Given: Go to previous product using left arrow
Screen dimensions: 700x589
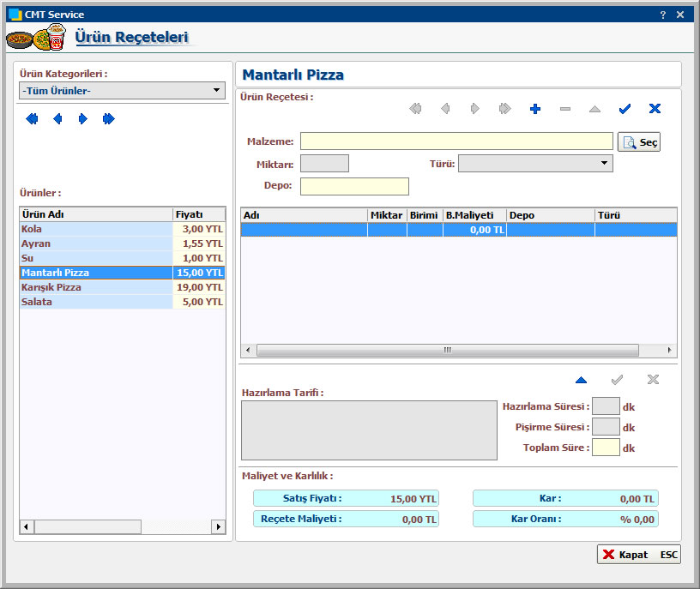Looking at the screenshot, I should [57, 119].
